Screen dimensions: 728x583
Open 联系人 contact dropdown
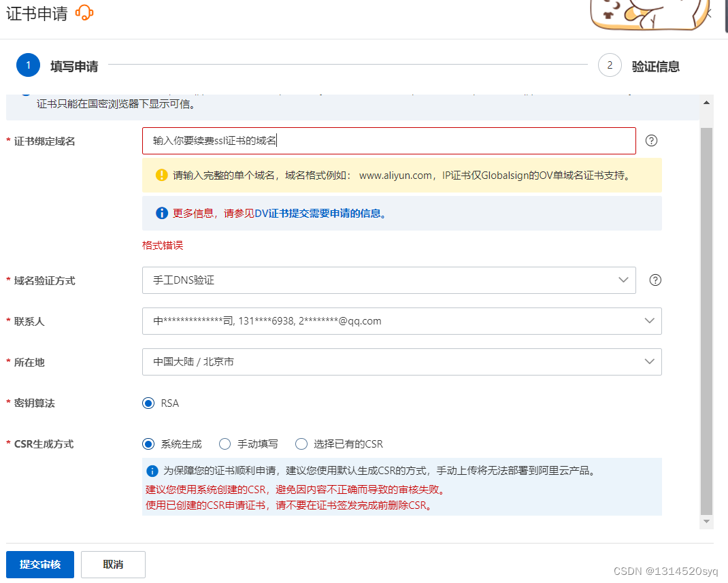point(401,320)
